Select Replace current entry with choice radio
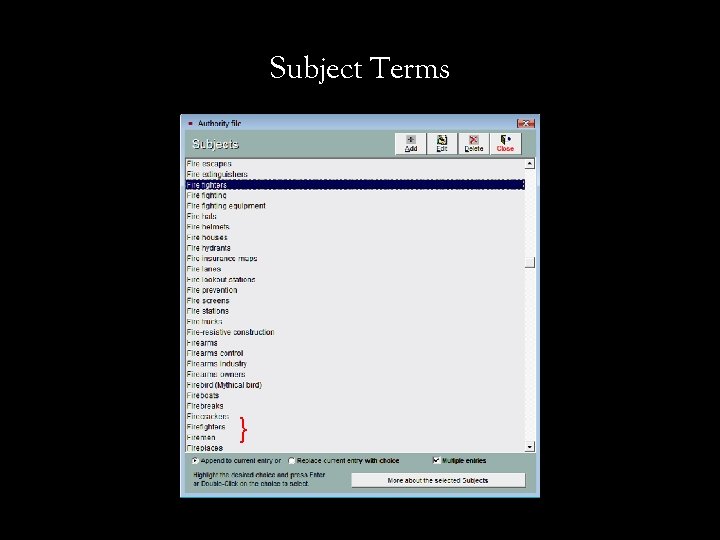Screen dimensions: 720x540 point(291,461)
